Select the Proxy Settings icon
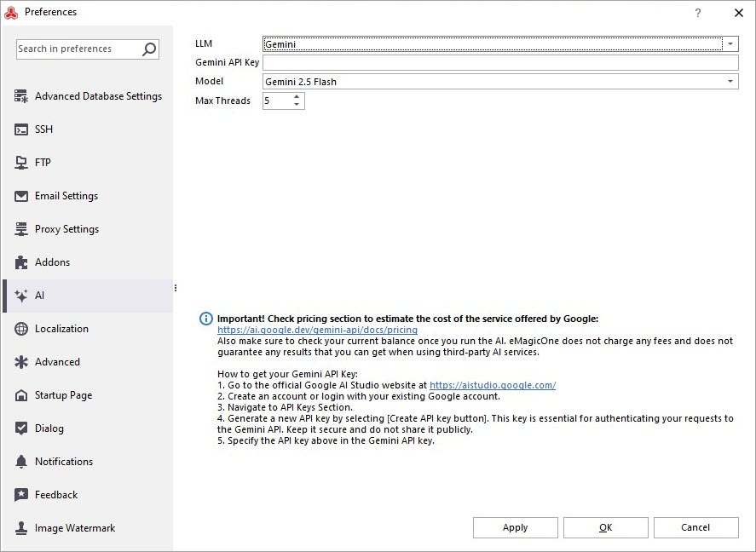The height and width of the screenshot is (552, 756). 20,229
